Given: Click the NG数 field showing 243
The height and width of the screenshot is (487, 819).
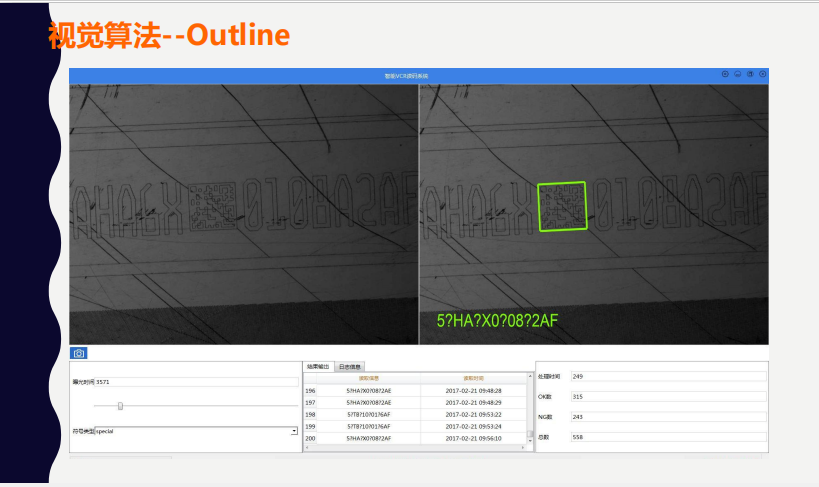Looking at the screenshot, I should pos(667,416).
